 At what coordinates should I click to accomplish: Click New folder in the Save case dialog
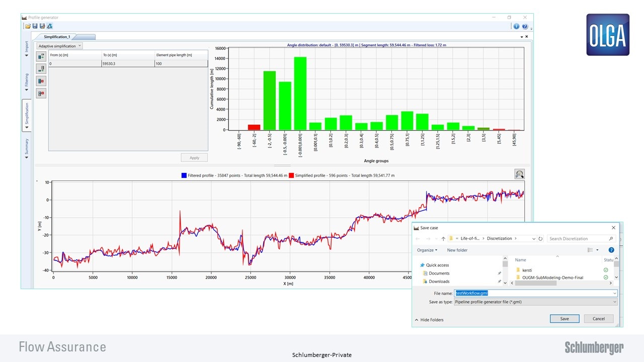point(457,250)
